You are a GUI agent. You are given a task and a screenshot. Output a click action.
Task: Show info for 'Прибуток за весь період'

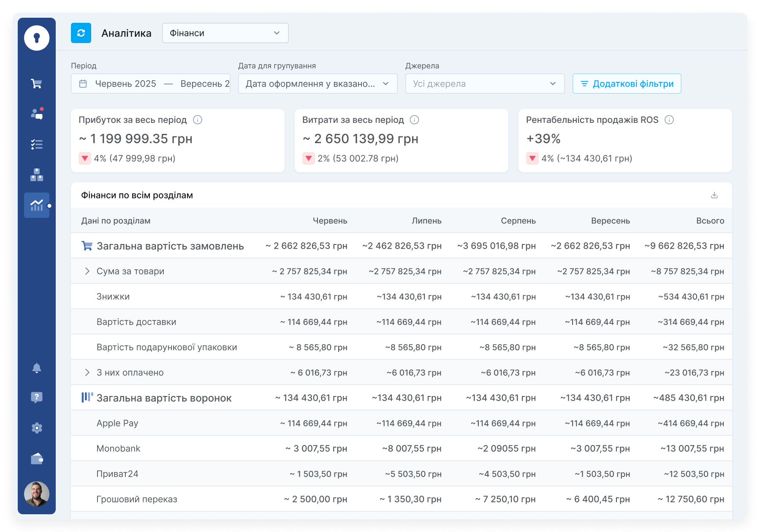(198, 120)
